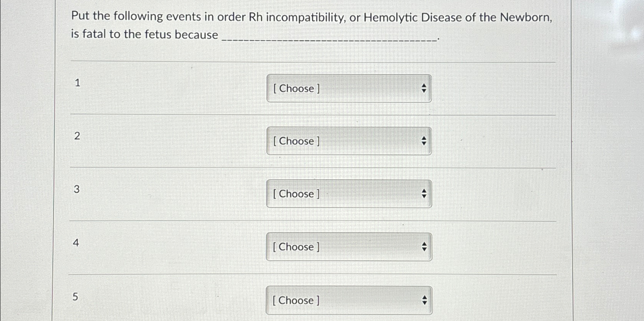
Task: Click the stepper arrows on dropdown 2
Action: (x=425, y=141)
